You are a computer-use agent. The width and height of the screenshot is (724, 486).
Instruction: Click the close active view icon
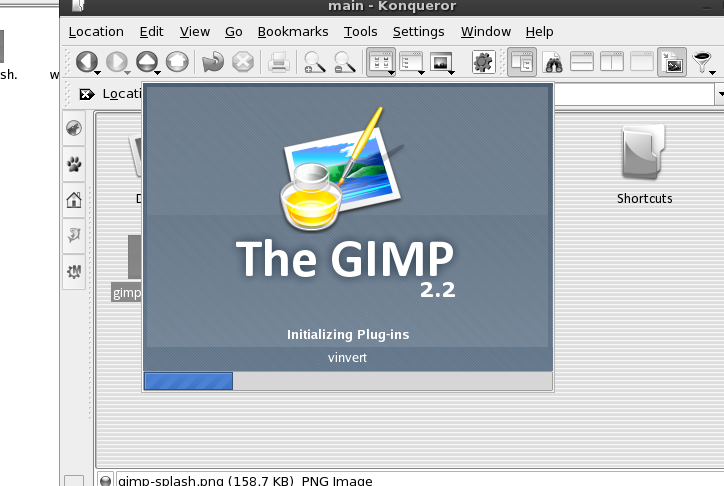coord(642,61)
